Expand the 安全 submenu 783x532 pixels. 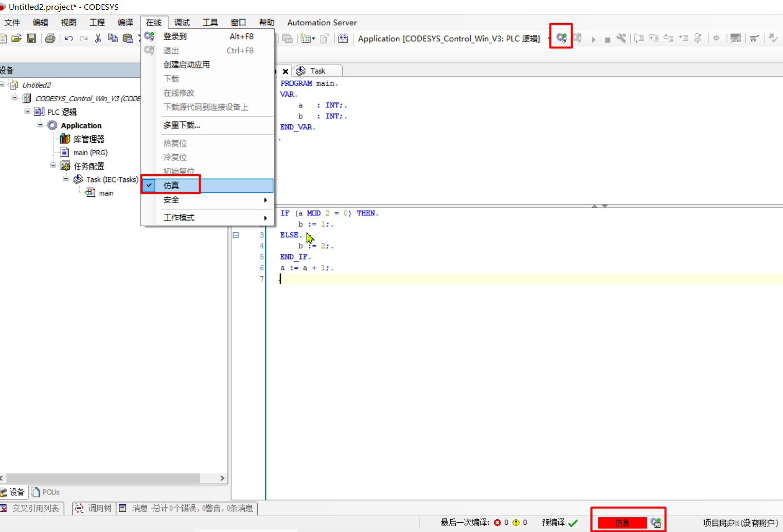[x=207, y=200]
